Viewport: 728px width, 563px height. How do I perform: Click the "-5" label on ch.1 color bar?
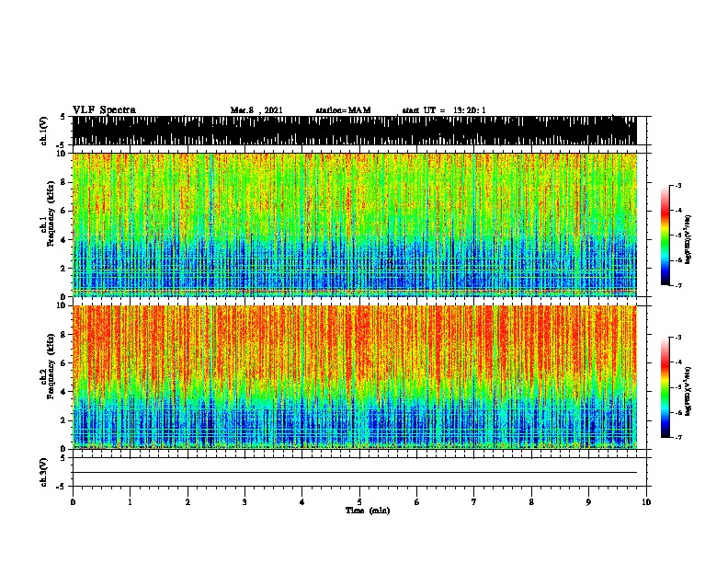pos(677,236)
